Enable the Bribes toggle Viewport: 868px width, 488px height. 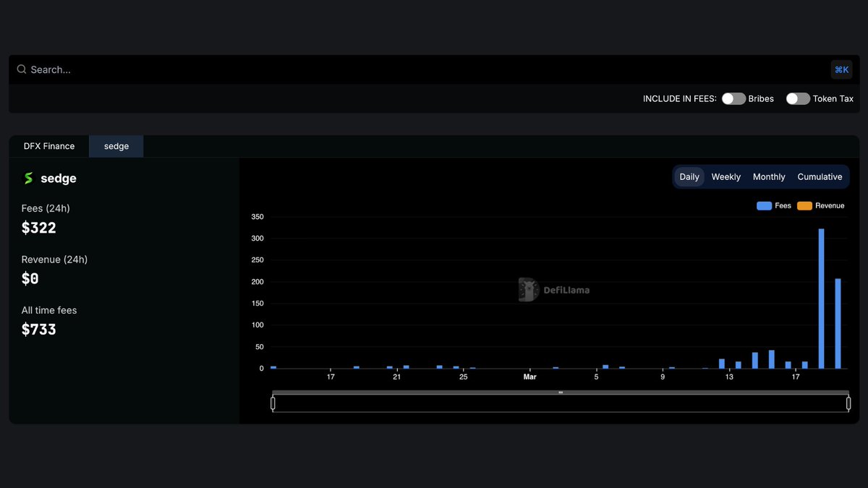click(x=733, y=98)
